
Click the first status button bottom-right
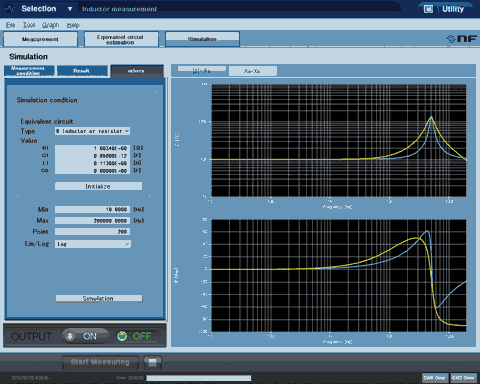[435, 378]
